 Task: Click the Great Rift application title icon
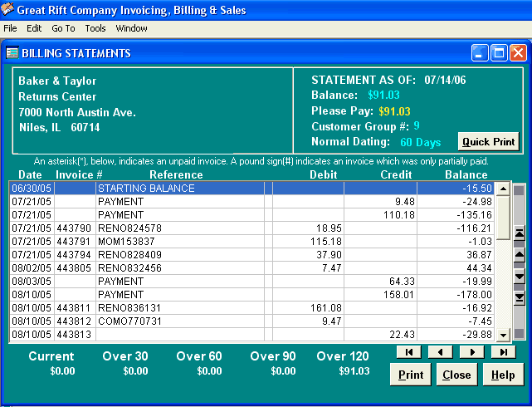(7, 9)
